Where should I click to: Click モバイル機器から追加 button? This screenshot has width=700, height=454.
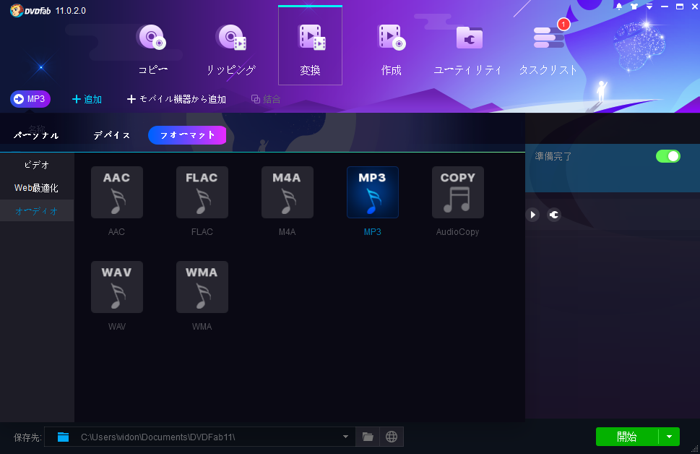(177, 99)
